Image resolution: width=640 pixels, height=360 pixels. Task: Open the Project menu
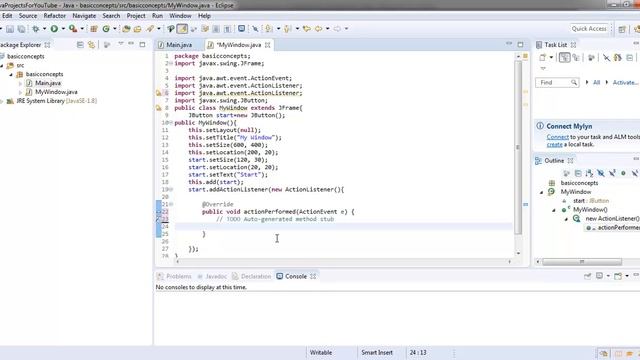pyautogui.click(x=136, y=16)
